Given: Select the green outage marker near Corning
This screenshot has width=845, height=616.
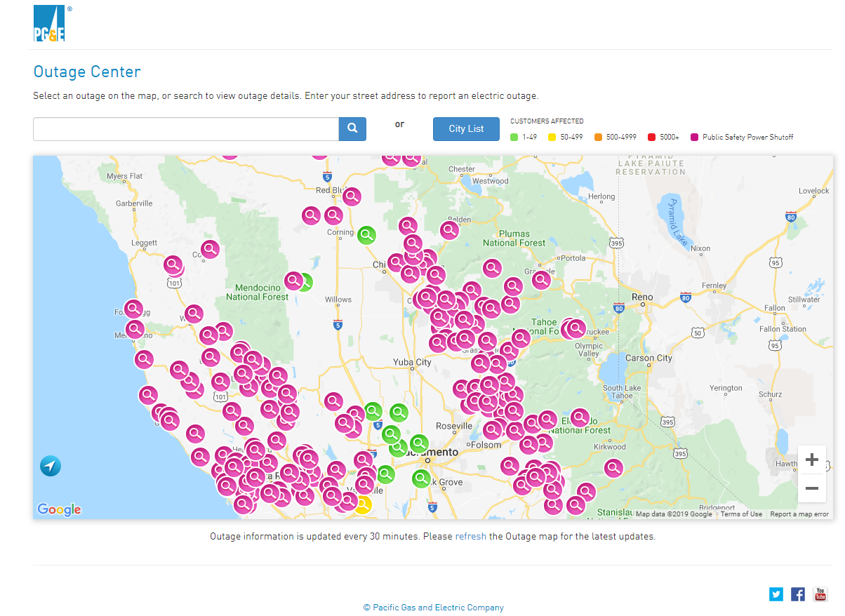Looking at the screenshot, I should 366,235.
